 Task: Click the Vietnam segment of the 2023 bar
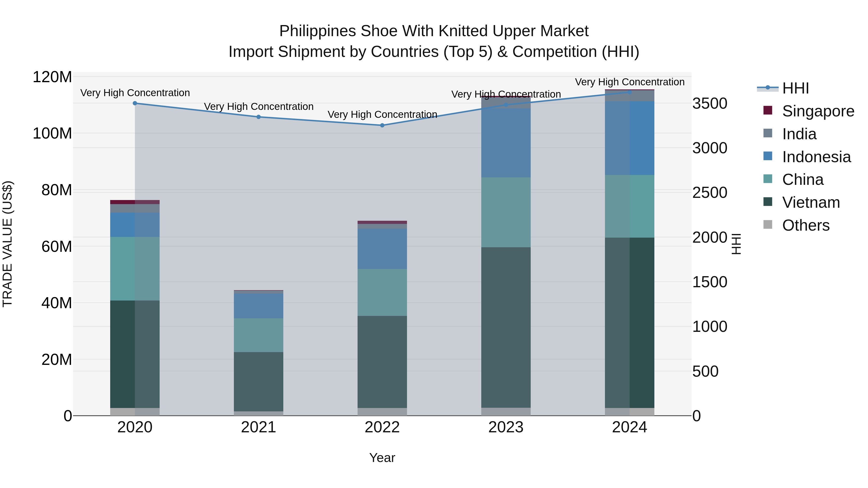506,328
